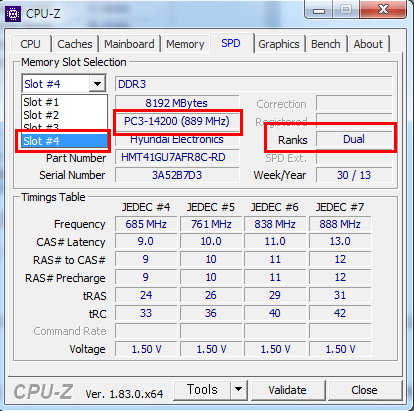Click the version text Ver. 1.83.0.x64
Viewport: 414px width, 411px height.
coord(124,394)
